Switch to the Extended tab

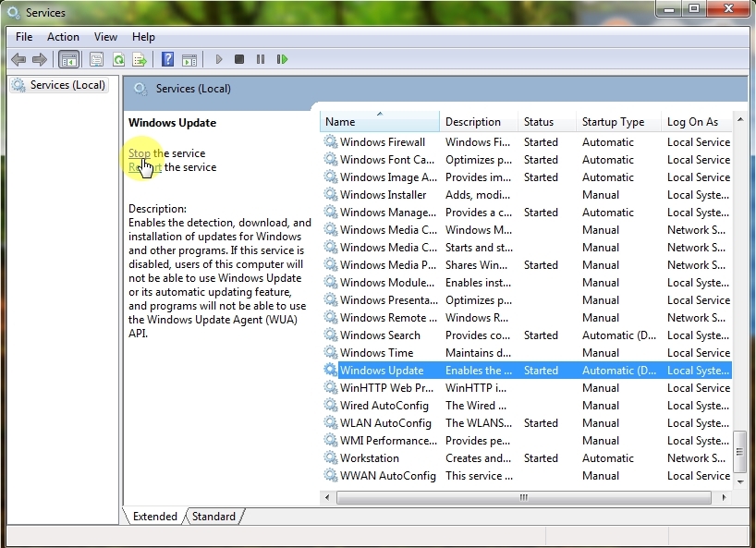[154, 517]
